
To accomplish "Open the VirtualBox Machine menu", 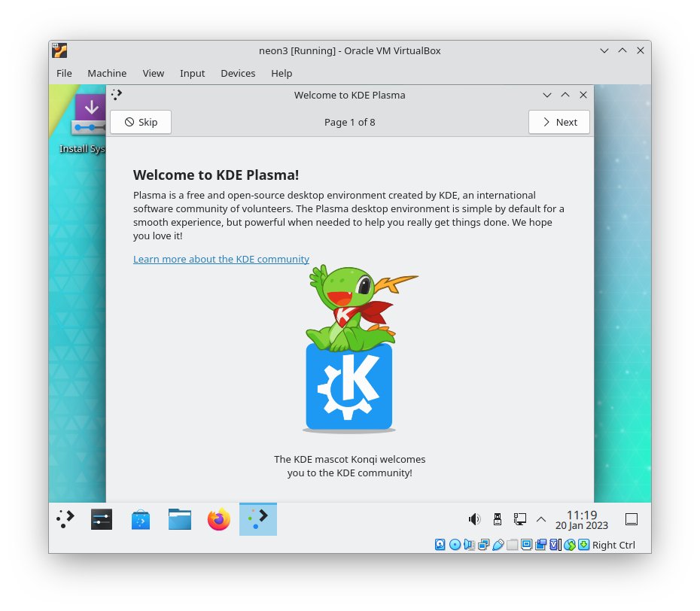I will pyautogui.click(x=107, y=73).
